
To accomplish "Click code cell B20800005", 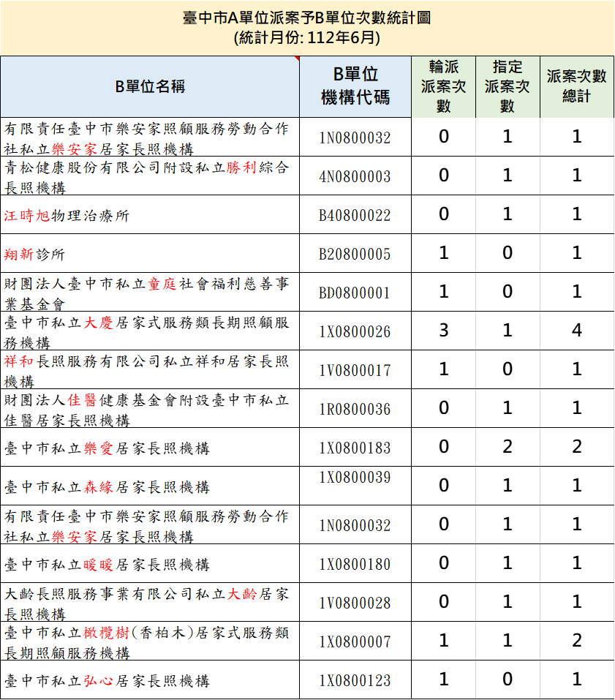I will click(355, 255).
